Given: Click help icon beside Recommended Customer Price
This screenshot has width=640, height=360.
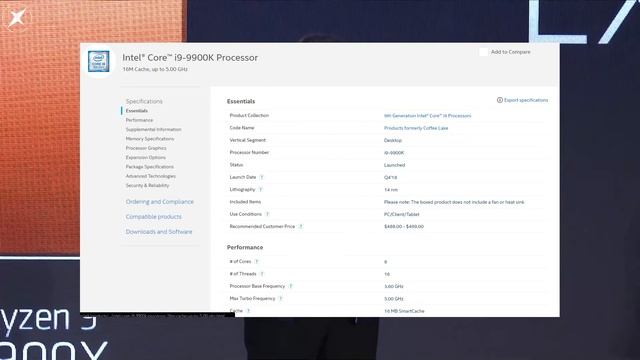Looking at the screenshot, I should point(301,227).
